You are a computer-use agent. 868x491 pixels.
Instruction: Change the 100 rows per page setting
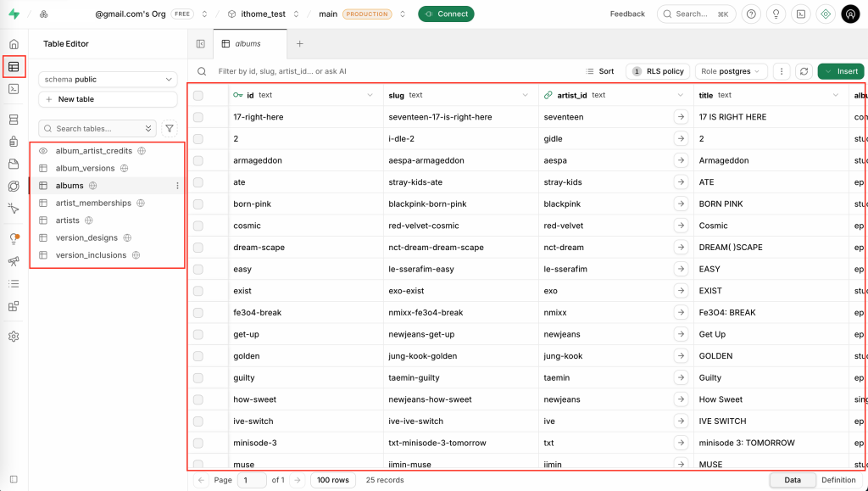tap(333, 480)
